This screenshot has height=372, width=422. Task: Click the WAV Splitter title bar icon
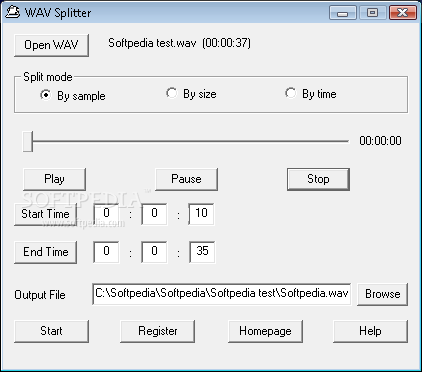13,12
